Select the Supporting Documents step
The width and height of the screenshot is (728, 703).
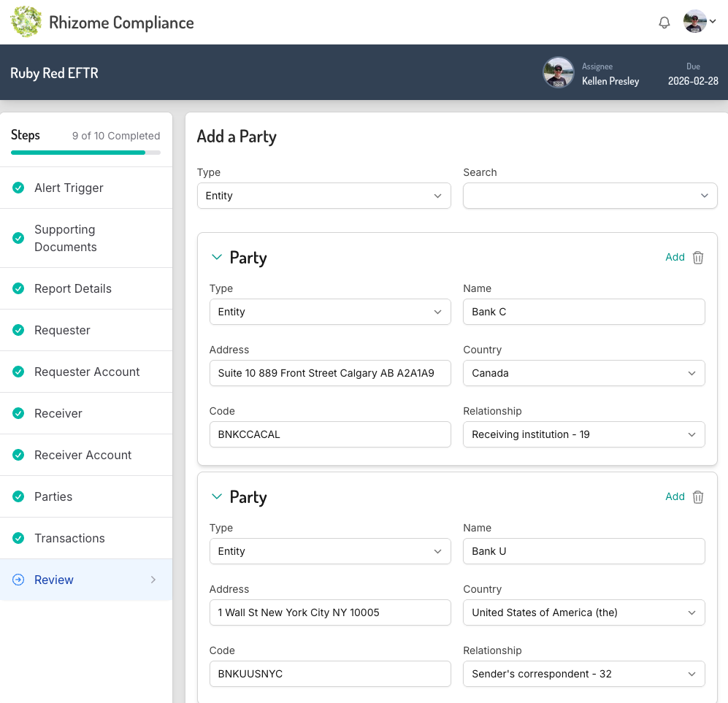click(65, 238)
